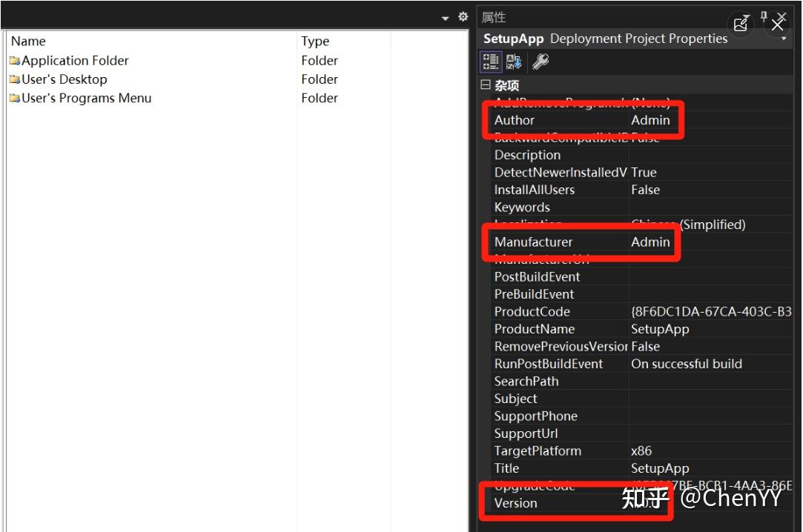This screenshot has height=532, width=803.
Task: Click the Version property value field
Action: click(x=667, y=503)
